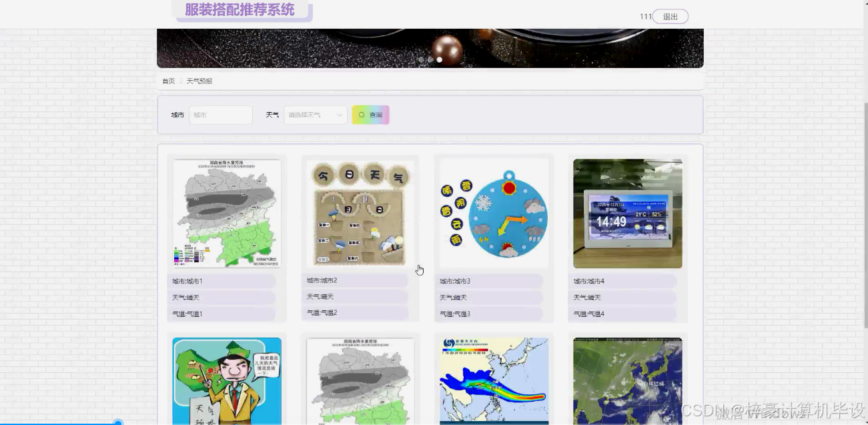Open the cartoon weatherman thumbnail
This screenshot has height=425, width=868.
227,381
